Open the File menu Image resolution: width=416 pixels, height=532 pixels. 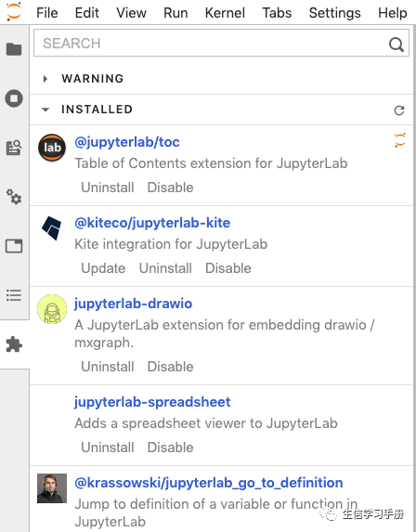[x=47, y=13]
